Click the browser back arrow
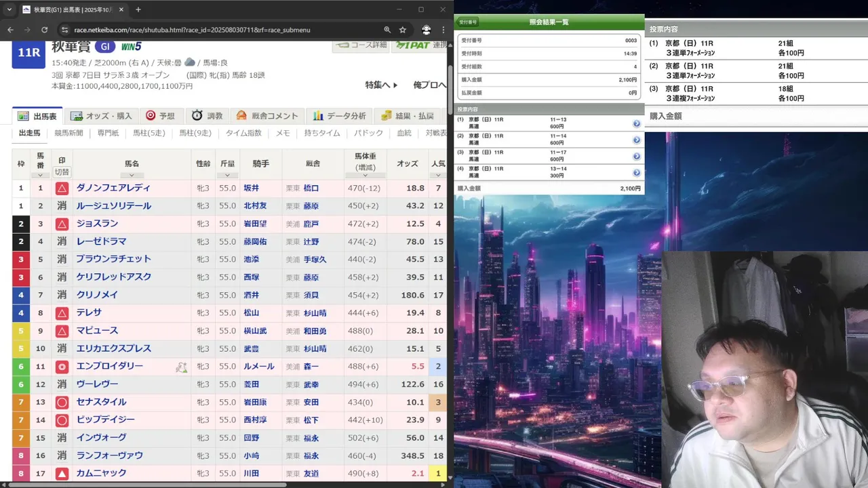This screenshot has height=488, width=868. [10, 30]
